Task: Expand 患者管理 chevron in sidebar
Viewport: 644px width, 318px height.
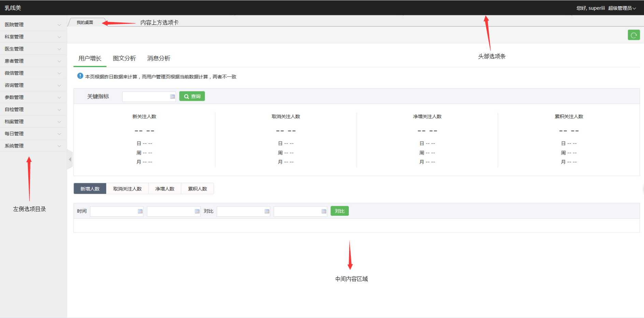Action: 59,61
